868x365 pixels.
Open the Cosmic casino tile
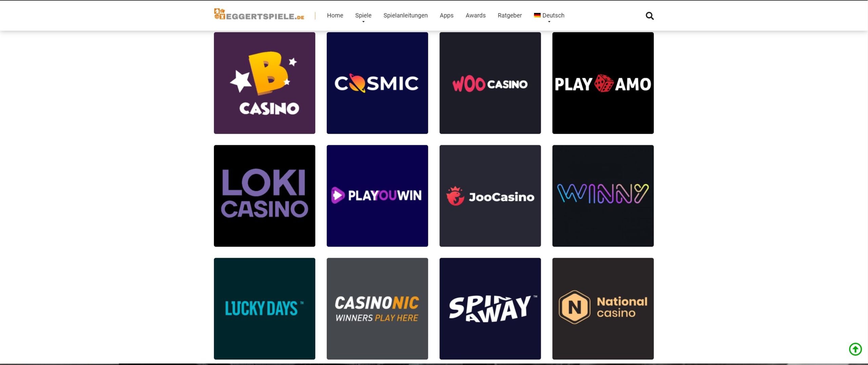coord(377,83)
